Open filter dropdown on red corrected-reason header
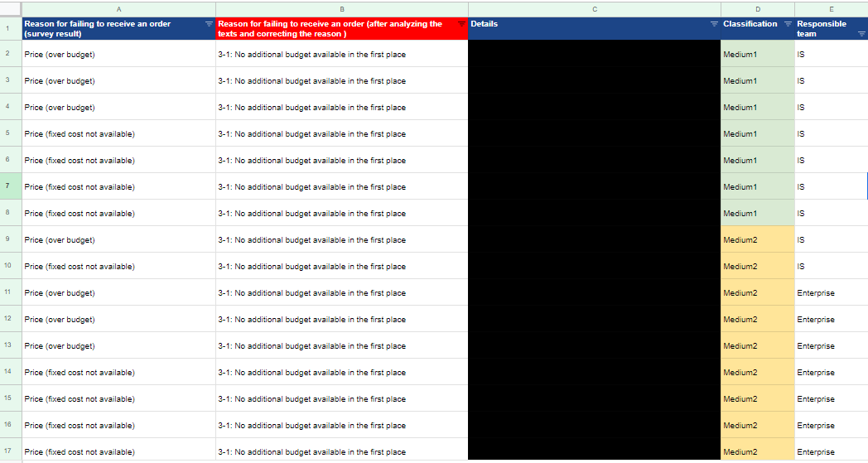This screenshot has height=463, width=868. point(461,24)
